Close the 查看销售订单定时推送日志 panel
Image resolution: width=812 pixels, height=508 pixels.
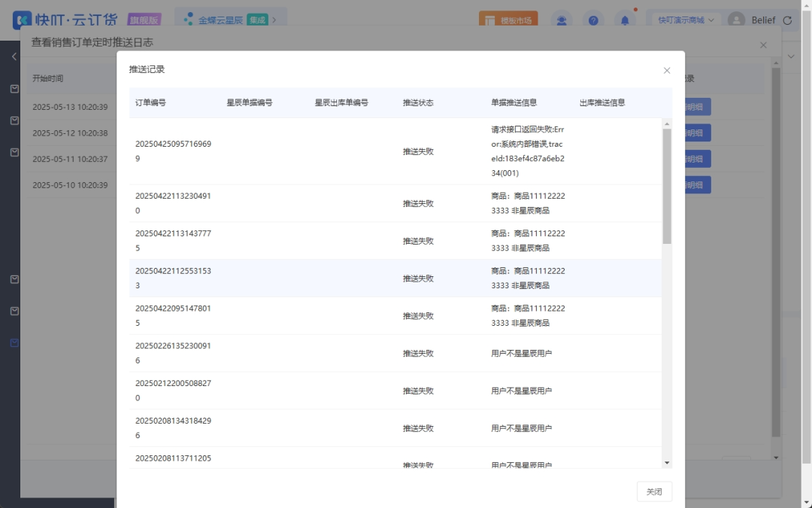coord(763,45)
